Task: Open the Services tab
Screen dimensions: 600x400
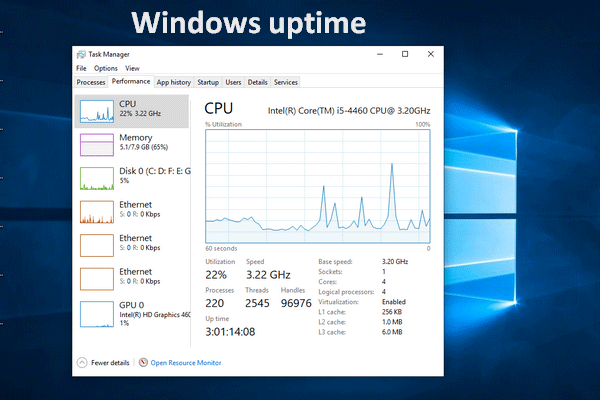Action: click(x=285, y=82)
